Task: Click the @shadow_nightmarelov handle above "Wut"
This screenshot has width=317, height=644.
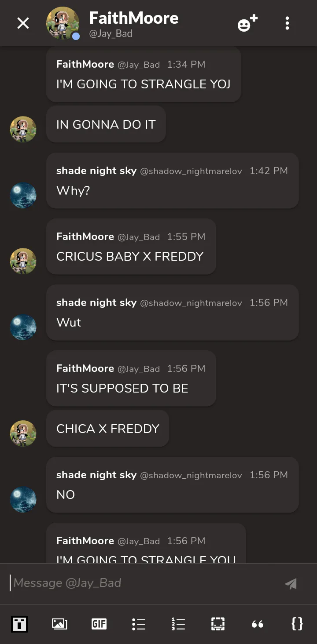Action: [191, 303]
